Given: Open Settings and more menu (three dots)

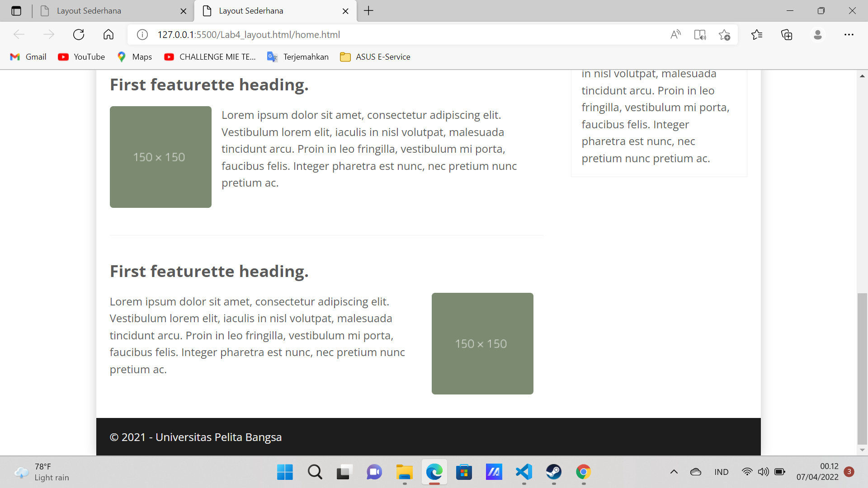Looking at the screenshot, I should [849, 35].
